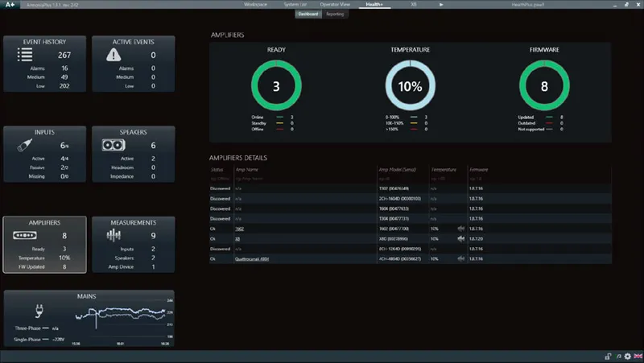Click the Amplifiers rack device icon
The height and width of the screenshot is (363, 644).
[25, 235]
